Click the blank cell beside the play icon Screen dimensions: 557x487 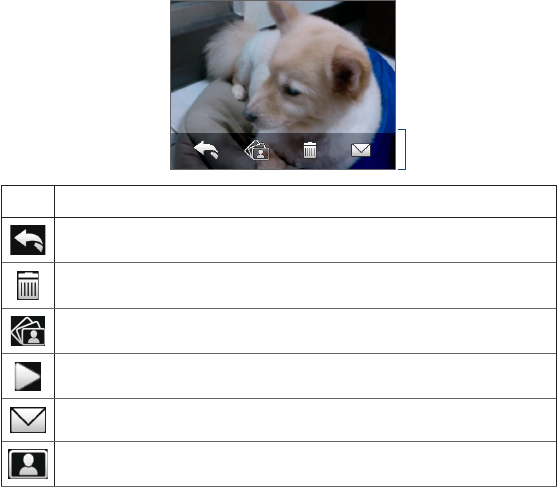[305, 376]
